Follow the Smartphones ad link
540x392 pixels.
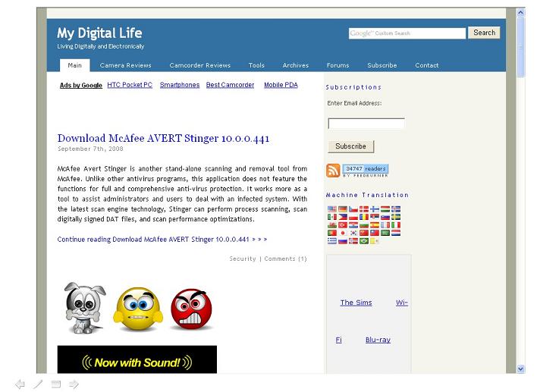point(180,85)
